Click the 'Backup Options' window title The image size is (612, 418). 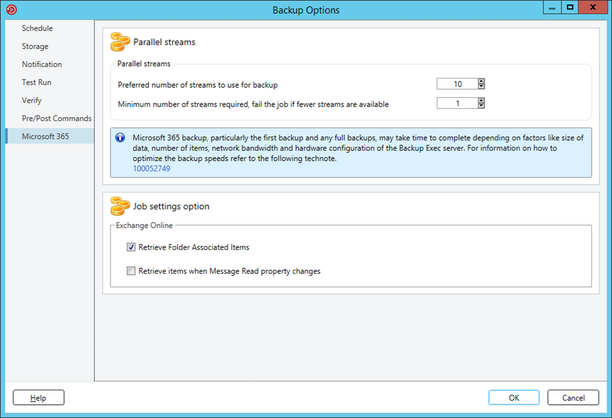(x=306, y=10)
